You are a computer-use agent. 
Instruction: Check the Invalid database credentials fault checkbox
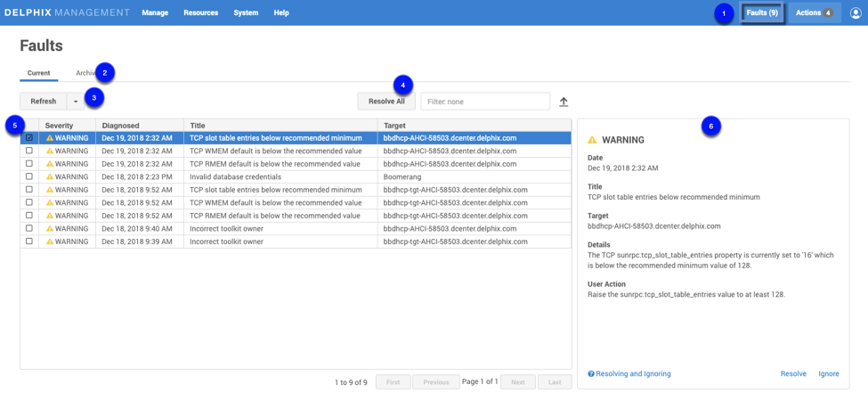point(29,177)
